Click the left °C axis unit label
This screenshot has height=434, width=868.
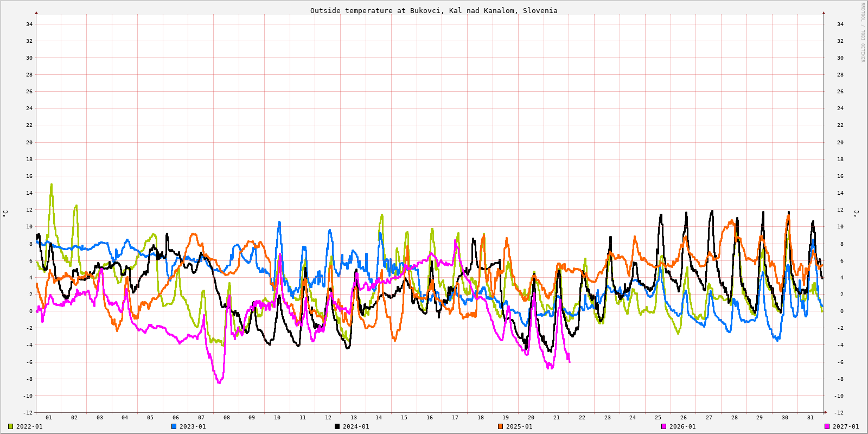(5, 213)
